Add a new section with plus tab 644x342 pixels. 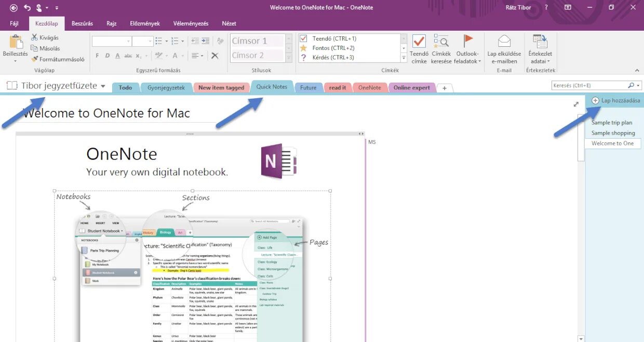click(445, 88)
